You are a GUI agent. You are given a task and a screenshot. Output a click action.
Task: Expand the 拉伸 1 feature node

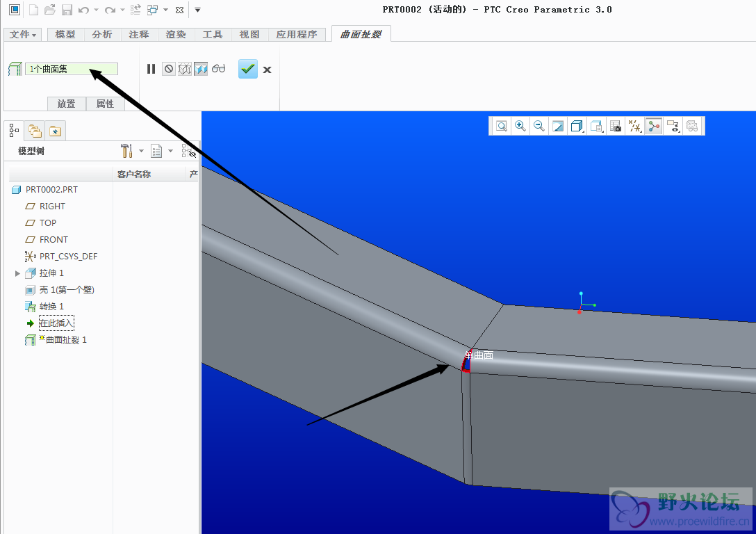tap(18, 273)
